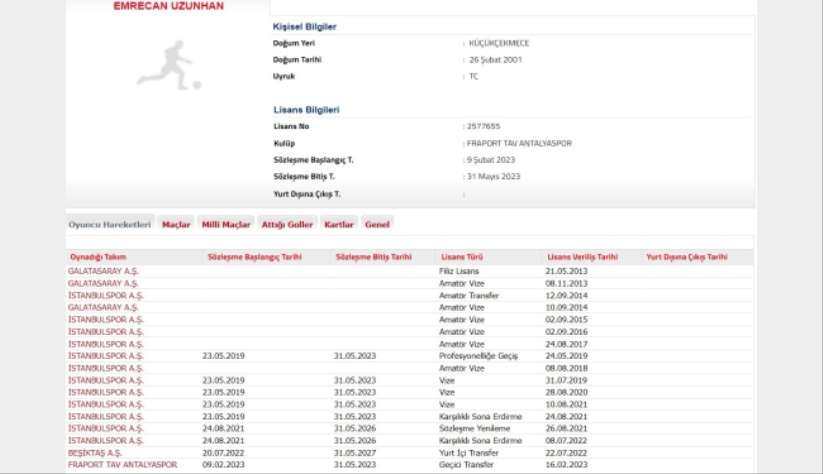Viewport: 823px width, 474px height.
Task: Open the Kartlar tab
Action: click(339, 224)
